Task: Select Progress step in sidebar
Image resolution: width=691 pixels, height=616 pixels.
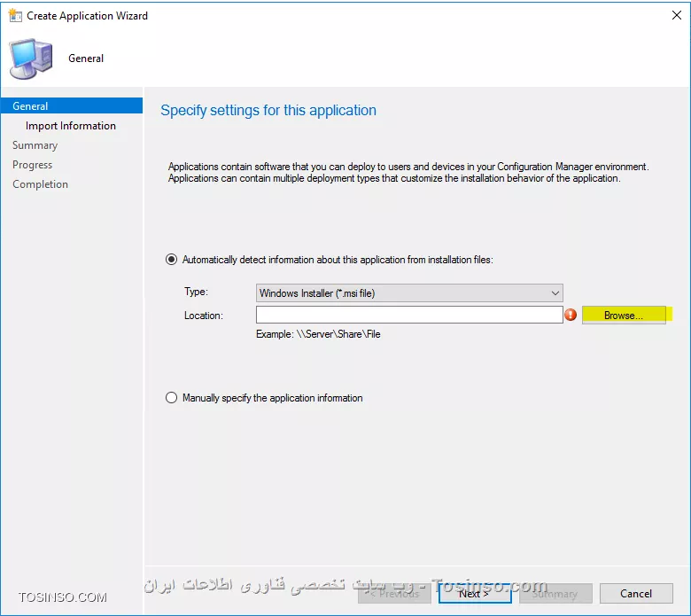Action: click(32, 165)
